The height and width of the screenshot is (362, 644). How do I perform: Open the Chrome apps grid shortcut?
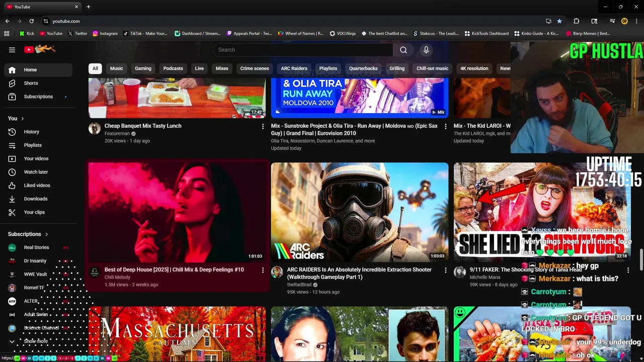pos(7,34)
